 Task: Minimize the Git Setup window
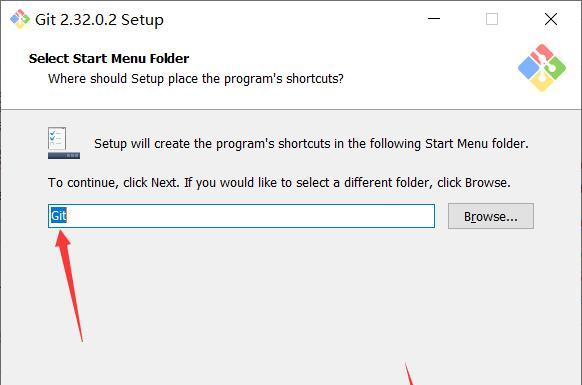434,19
